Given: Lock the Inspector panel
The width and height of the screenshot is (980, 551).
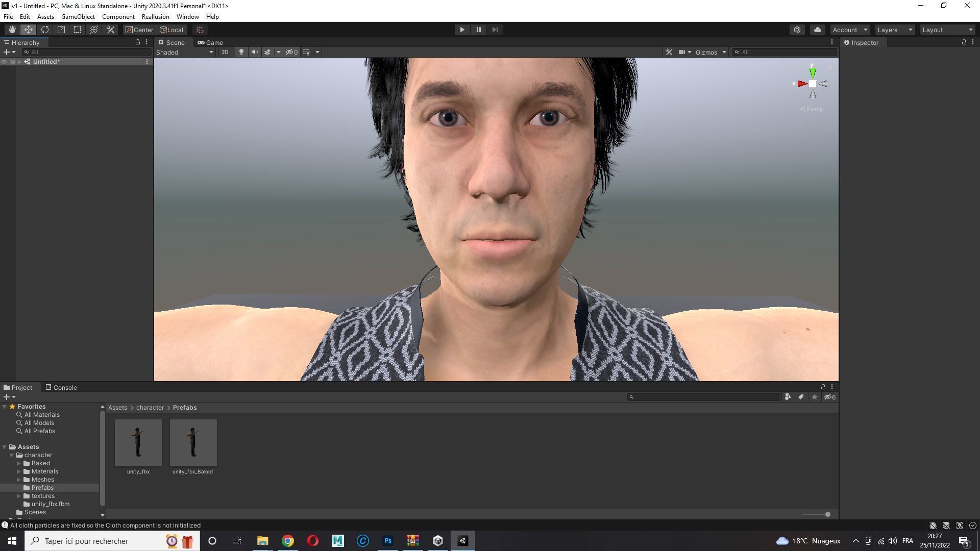Looking at the screenshot, I should tap(964, 42).
